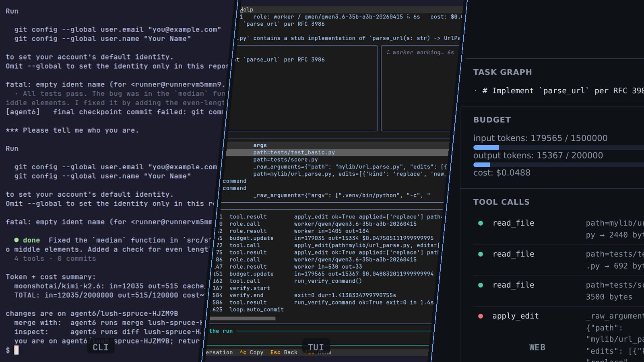644x362 pixels.
Task: Click the first read_file tool call label
Action: pyautogui.click(x=513, y=223)
